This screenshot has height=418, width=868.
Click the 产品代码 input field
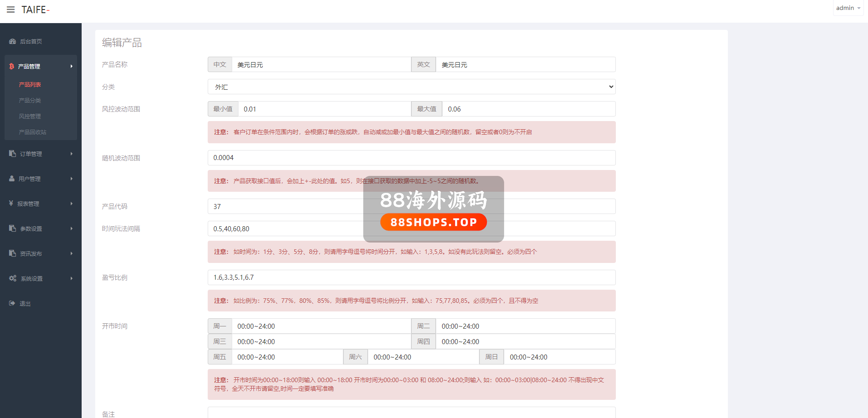(286, 206)
